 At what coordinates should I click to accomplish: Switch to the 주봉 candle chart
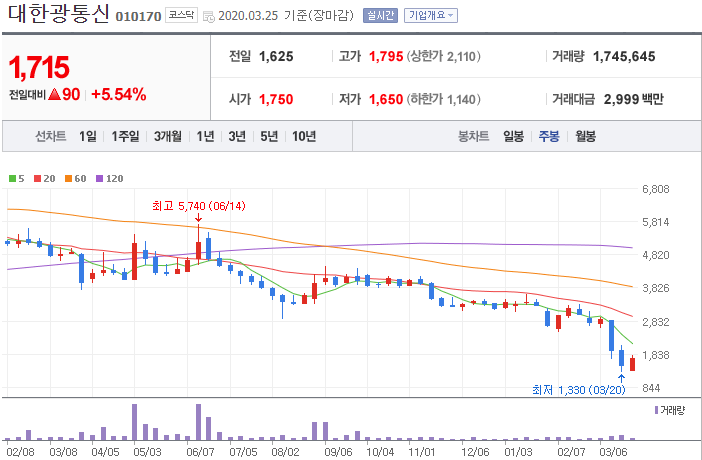tap(549, 136)
